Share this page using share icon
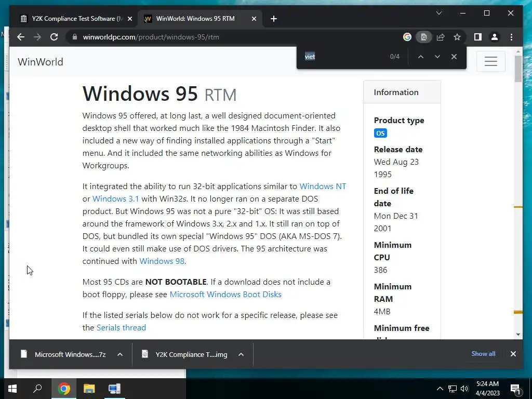The image size is (532, 399). (441, 37)
